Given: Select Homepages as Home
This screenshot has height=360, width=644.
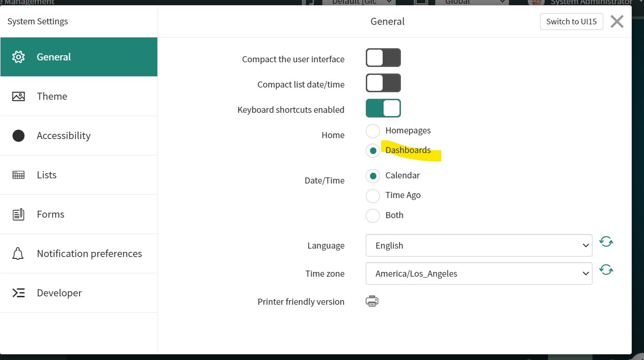Looking at the screenshot, I should (x=372, y=131).
